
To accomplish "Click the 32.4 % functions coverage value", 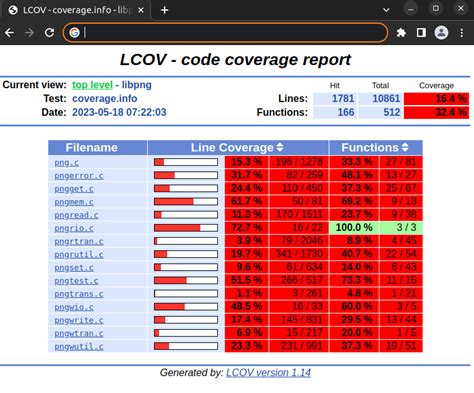I will [436, 112].
